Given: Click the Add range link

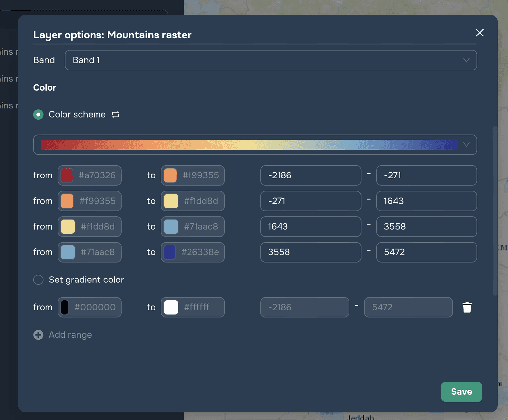Looking at the screenshot, I should click(70, 335).
